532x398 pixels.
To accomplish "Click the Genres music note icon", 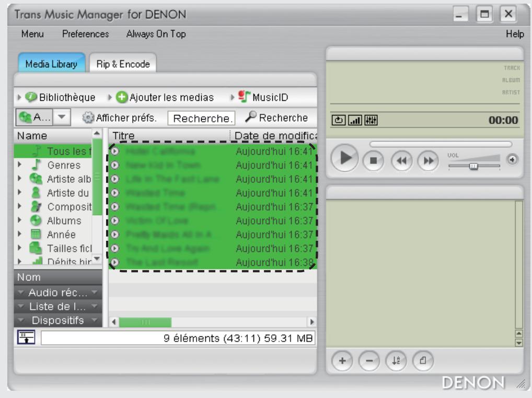I will [x=36, y=165].
